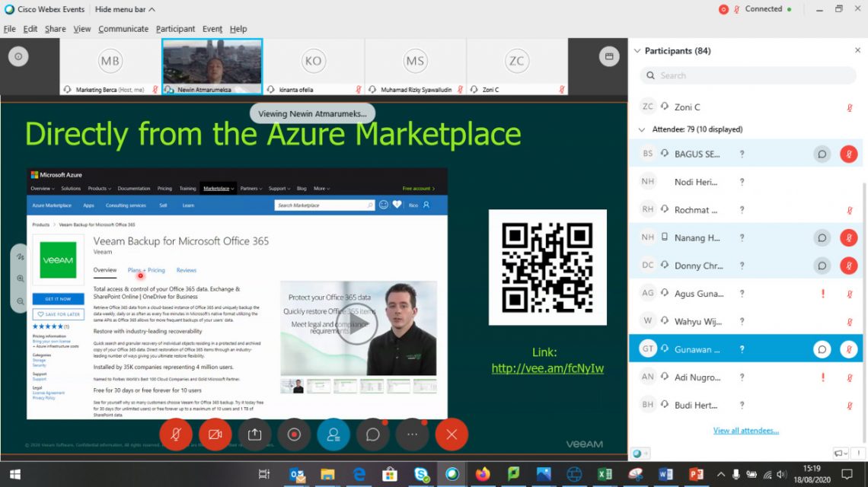This screenshot has width=868, height=487.
Task: Click Marketing Berca participant tile
Action: pos(110,66)
